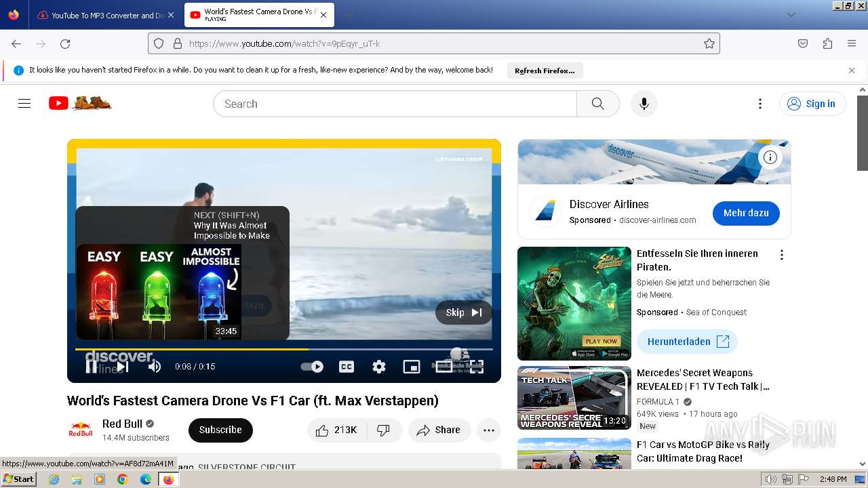
Task: Open video player settings gear
Action: click(379, 367)
